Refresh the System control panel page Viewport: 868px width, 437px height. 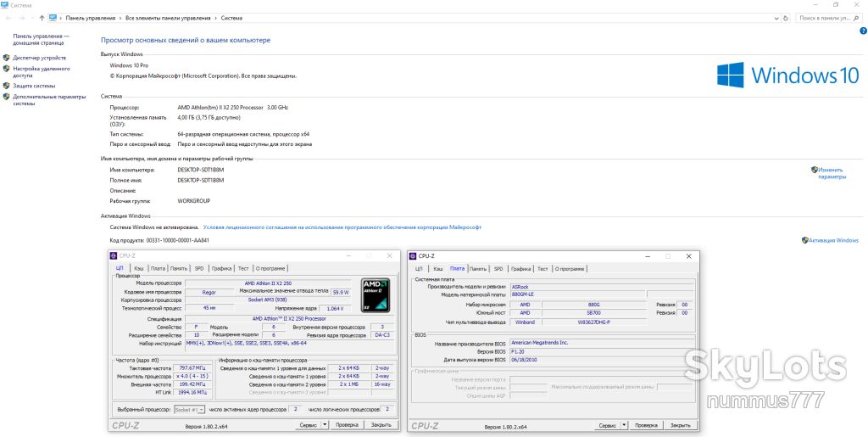tap(785, 19)
